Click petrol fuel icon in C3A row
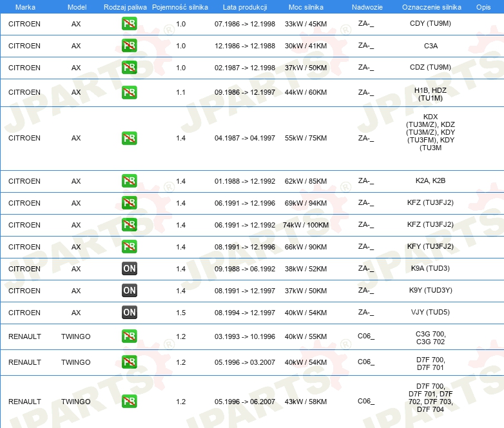 click(x=129, y=45)
